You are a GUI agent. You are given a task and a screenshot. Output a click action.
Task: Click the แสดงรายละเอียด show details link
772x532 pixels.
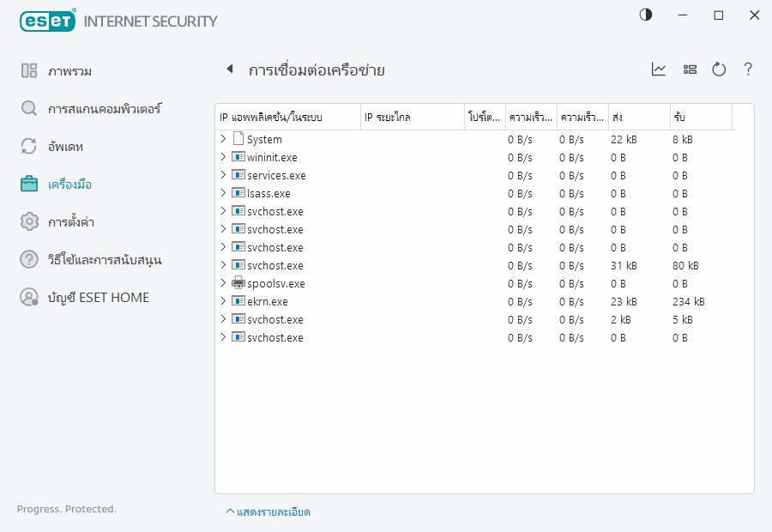click(268, 512)
